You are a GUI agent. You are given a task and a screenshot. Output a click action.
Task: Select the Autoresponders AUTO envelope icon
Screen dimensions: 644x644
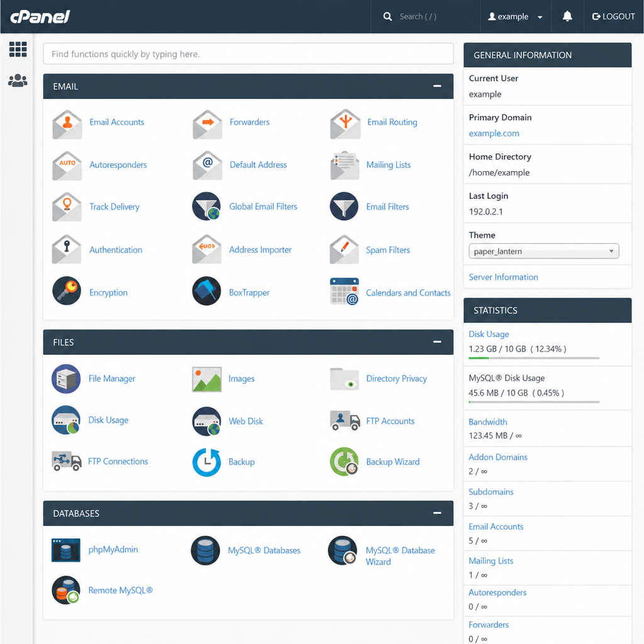pos(67,166)
